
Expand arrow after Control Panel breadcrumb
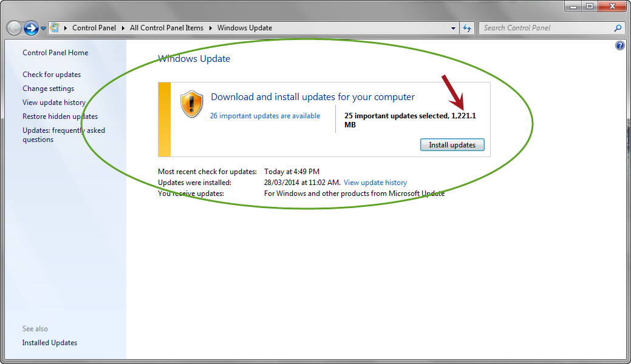(123, 28)
